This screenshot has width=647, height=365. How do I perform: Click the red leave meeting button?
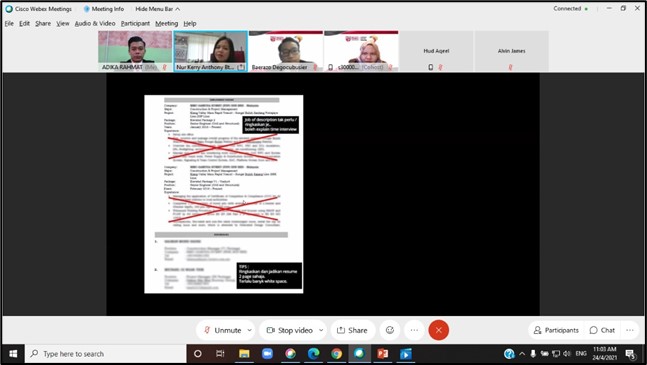[438, 330]
